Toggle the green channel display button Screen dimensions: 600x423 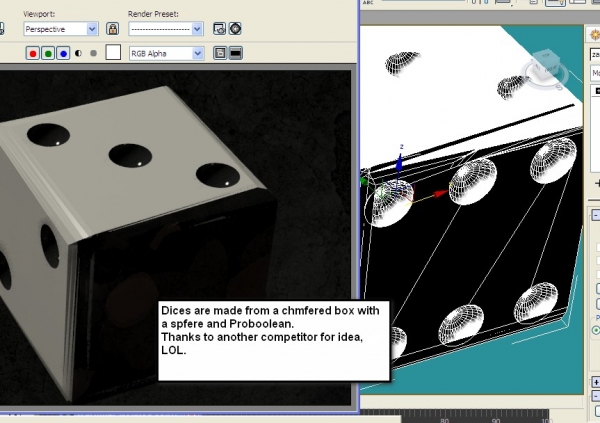pos(48,54)
